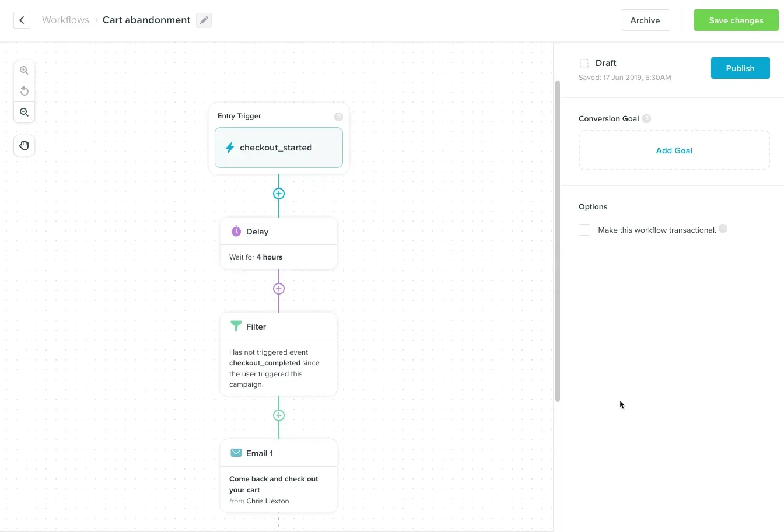Archive the Cart abandonment workflow
The height and width of the screenshot is (532, 784).
(645, 20)
